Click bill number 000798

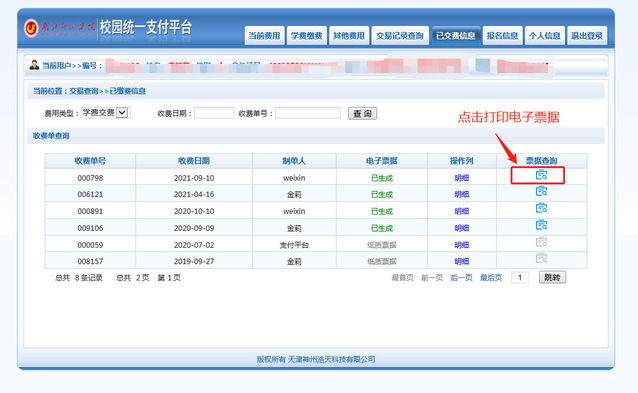90,178
